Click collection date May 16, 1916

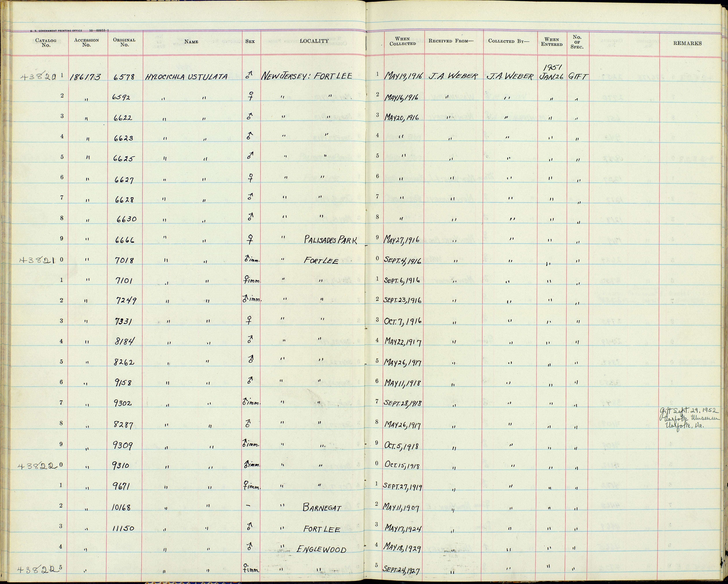[x=402, y=97]
